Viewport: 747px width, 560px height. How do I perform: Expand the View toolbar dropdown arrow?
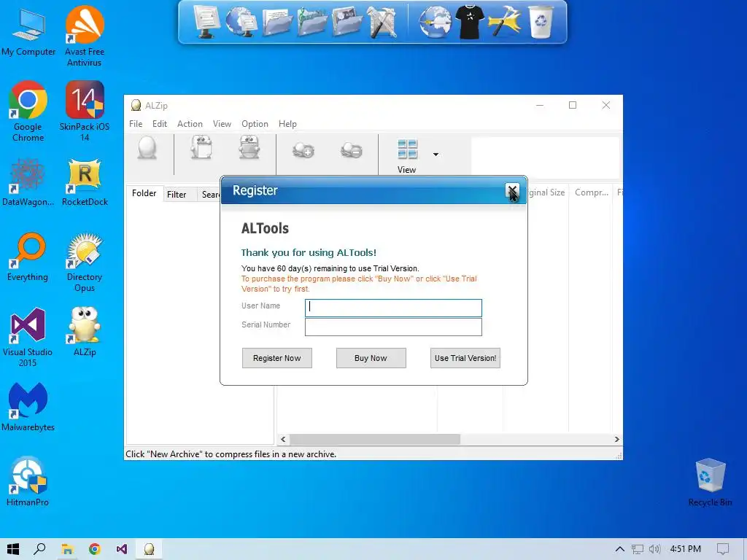click(436, 155)
